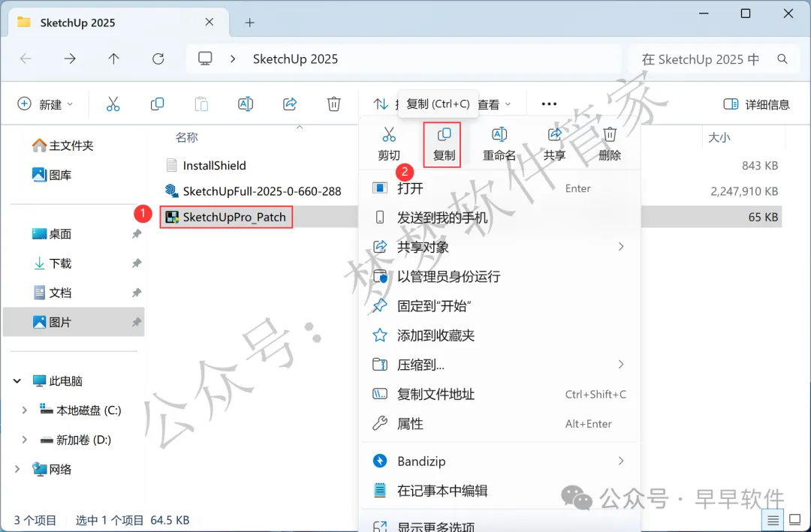Switch to the details list view icon

click(x=773, y=519)
